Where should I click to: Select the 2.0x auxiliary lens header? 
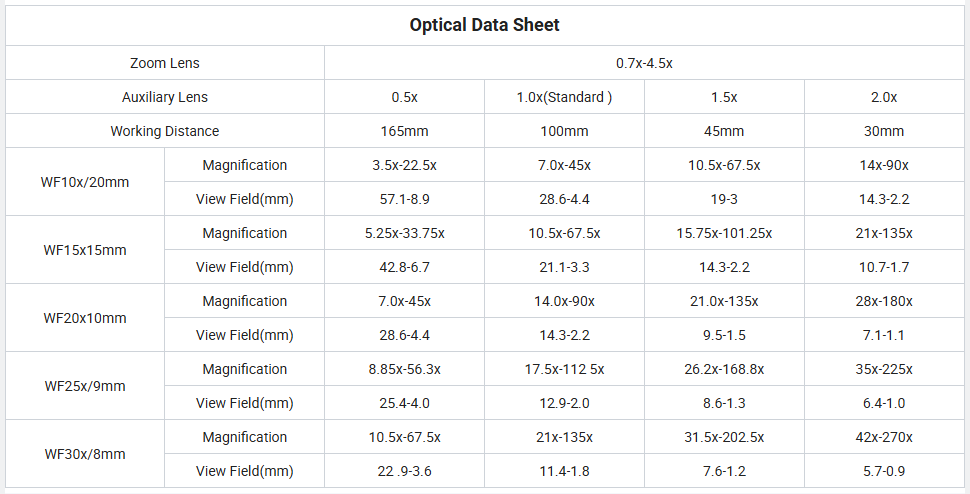(x=883, y=97)
